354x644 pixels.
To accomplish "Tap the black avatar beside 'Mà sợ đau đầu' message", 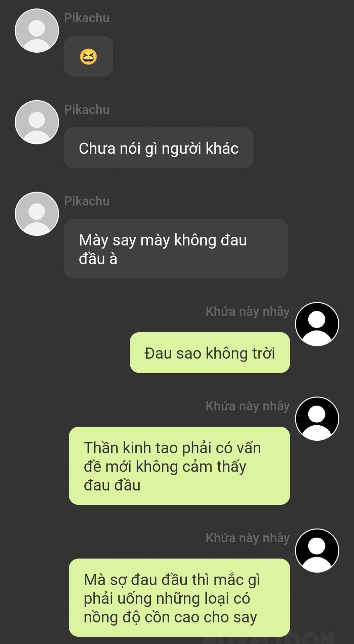I will tap(317, 550).
